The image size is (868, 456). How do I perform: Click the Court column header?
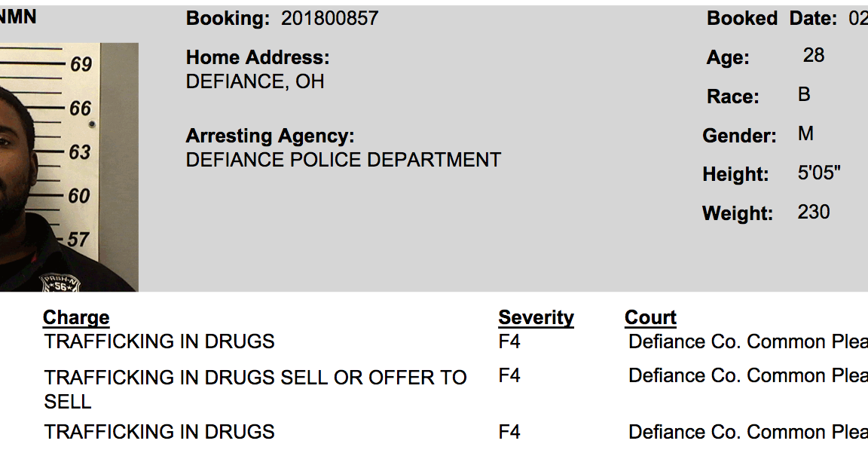[650, 317]
